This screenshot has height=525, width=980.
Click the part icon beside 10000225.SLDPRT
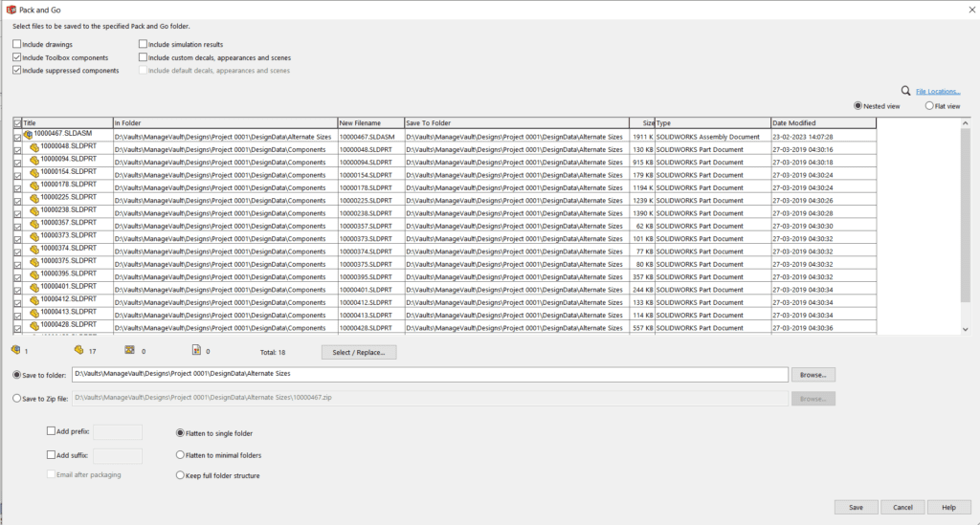(34, 198)
